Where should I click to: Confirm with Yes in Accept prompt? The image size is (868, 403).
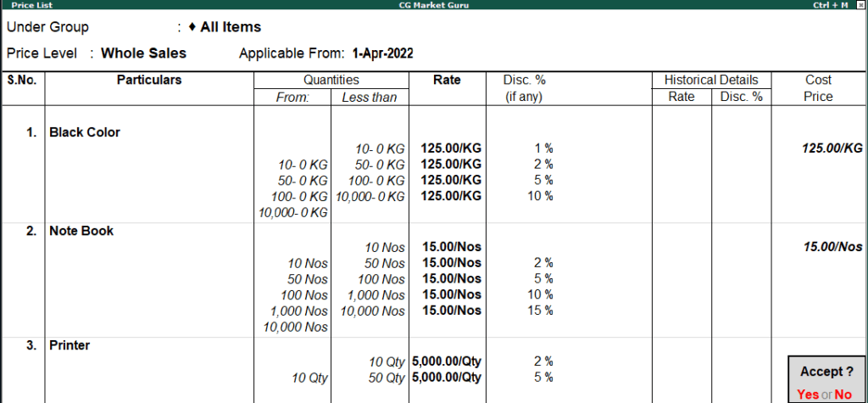tap(808, 395)
